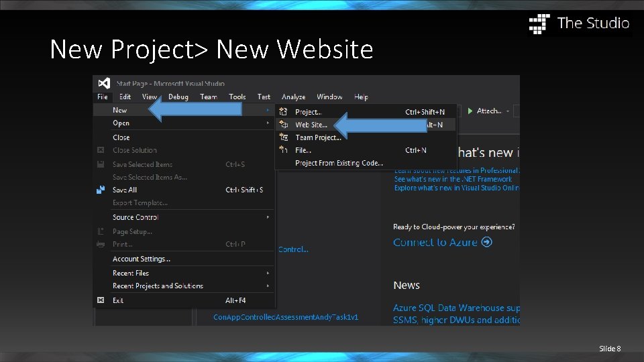
Task: Click the Save Selected Items icon
Action: click(101, 164)
